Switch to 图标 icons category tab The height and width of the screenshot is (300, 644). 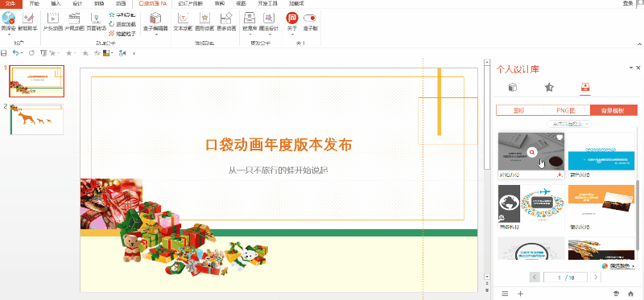519,110
